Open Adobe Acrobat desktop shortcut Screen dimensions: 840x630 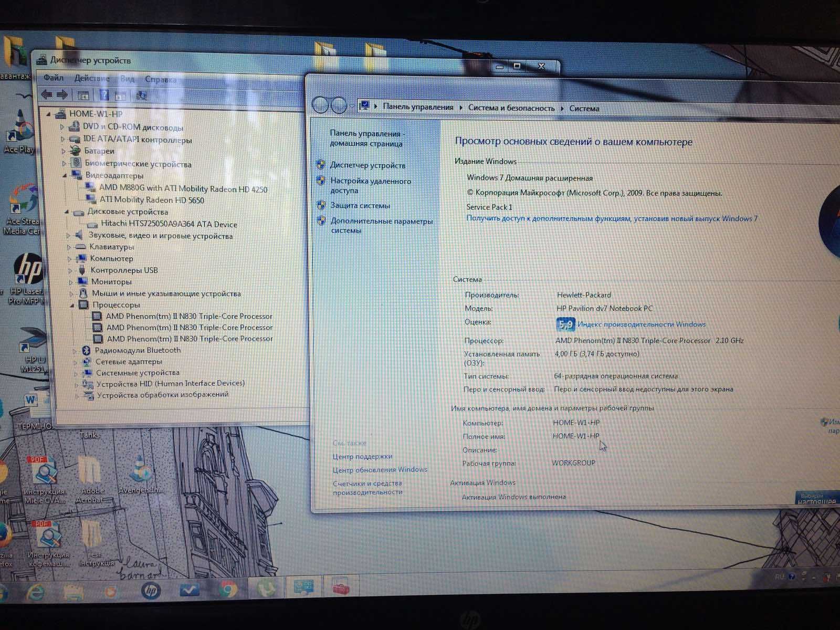91,479
